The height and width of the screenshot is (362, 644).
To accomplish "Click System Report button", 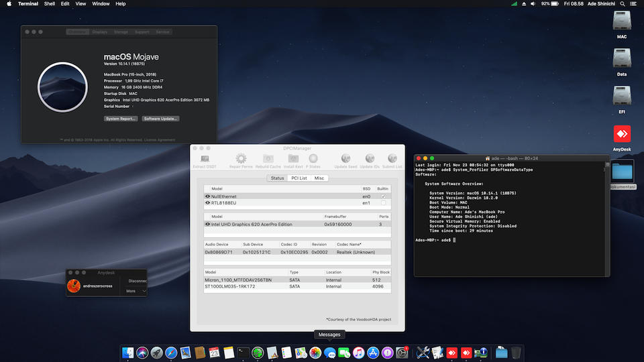I will pyautogui.click(x=120, y=119).
